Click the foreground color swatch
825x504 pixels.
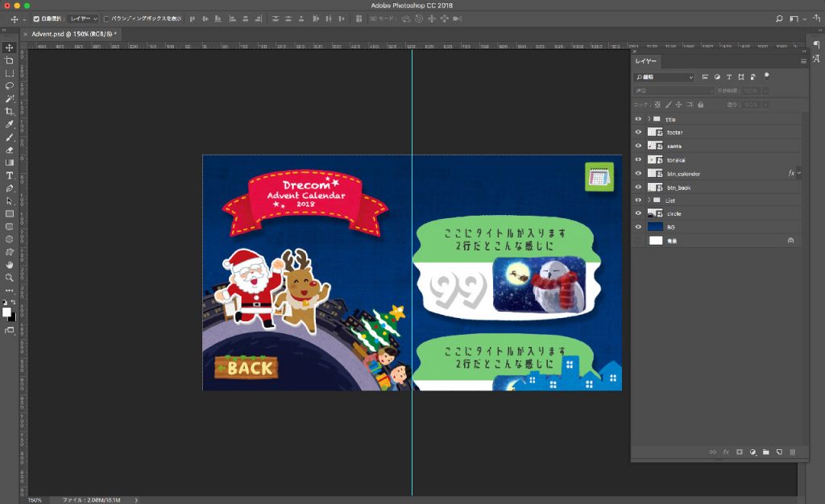click(6, 312)
